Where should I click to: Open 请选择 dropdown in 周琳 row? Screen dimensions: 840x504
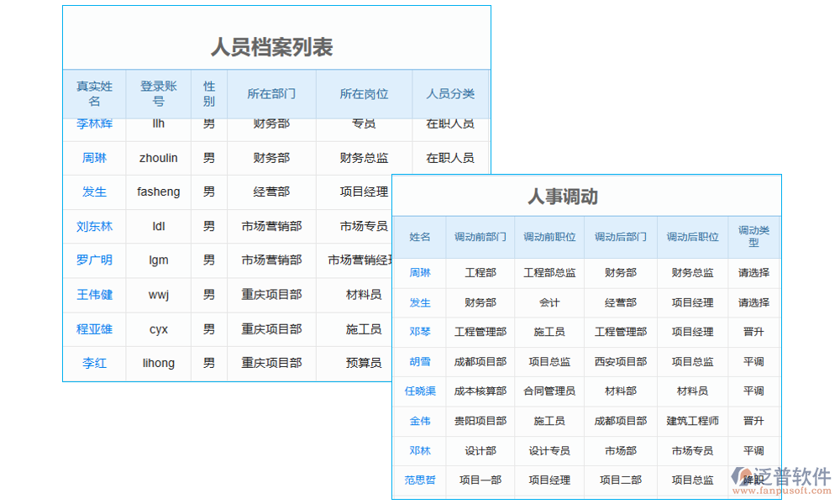coord(753,273)
